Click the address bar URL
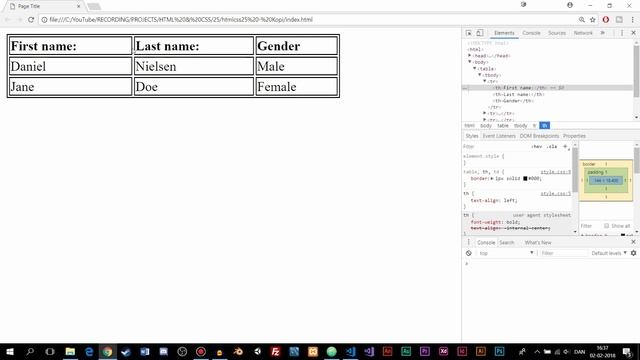The image size is (640, 360). [x=181, y=20]
